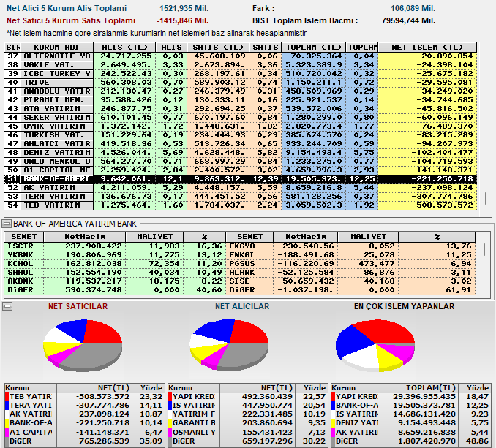Select the A1 CAPITAL ME row

(241, 170)
